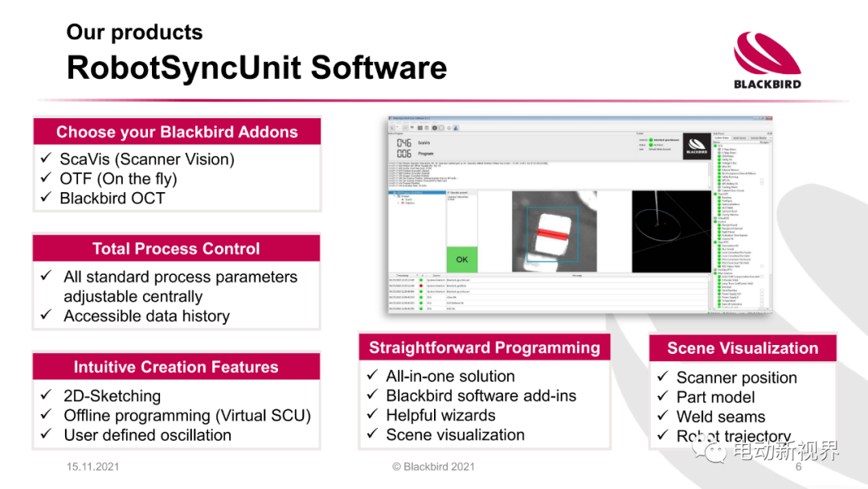This screenshot has height=489, width=868.
Task: Click 'Part model' item
Action: point(716,397)
